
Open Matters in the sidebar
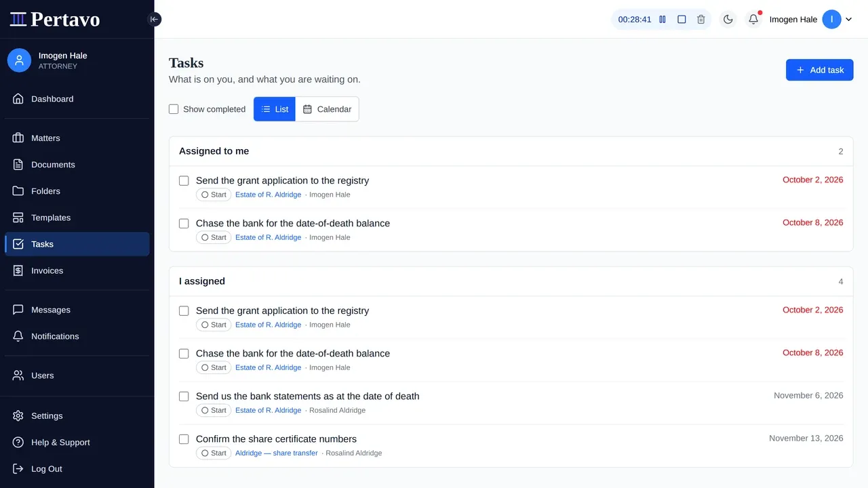point(77,138)
